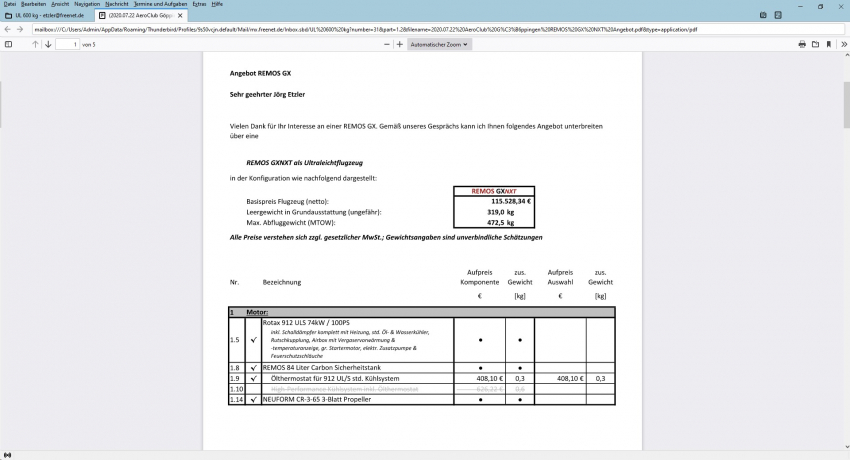Click the checkmark in row 1.9
The height and width of the screenshot is (460, 850).
[x=253, y=378]
